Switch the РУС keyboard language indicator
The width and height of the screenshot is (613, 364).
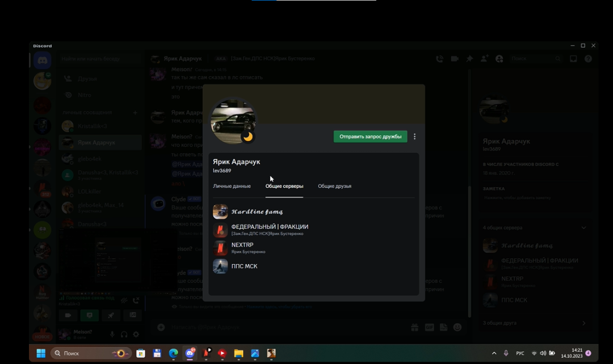click(x=520, y=353)
